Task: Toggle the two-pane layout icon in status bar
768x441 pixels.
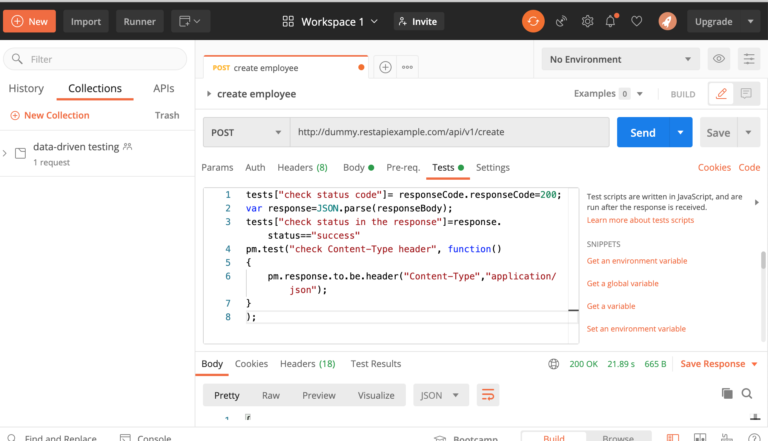Action: pos(700,438)
